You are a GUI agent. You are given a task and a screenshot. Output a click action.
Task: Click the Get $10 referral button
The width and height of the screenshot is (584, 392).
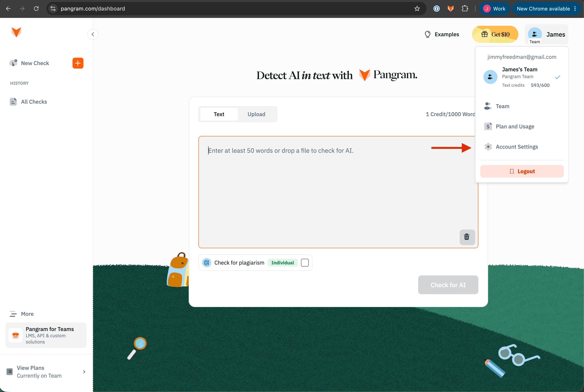(495, 34)
